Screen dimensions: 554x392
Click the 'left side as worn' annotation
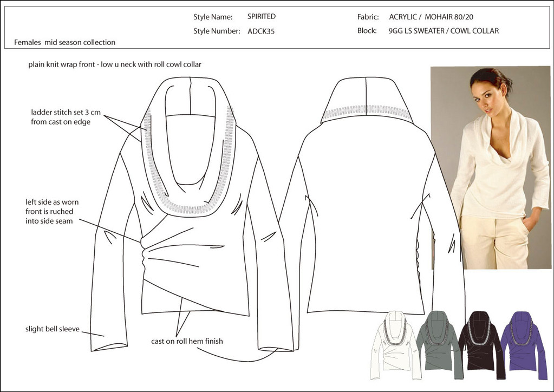tap(52, 212)
